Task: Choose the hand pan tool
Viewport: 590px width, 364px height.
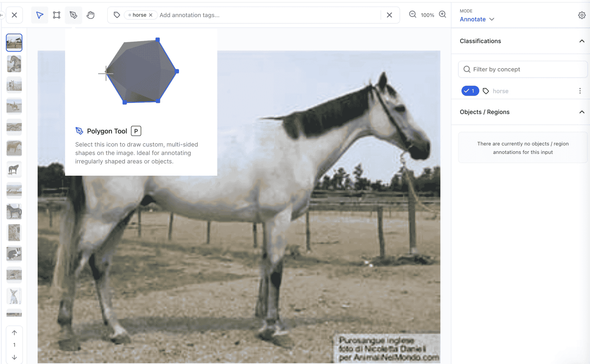Action: click(90, 15)
